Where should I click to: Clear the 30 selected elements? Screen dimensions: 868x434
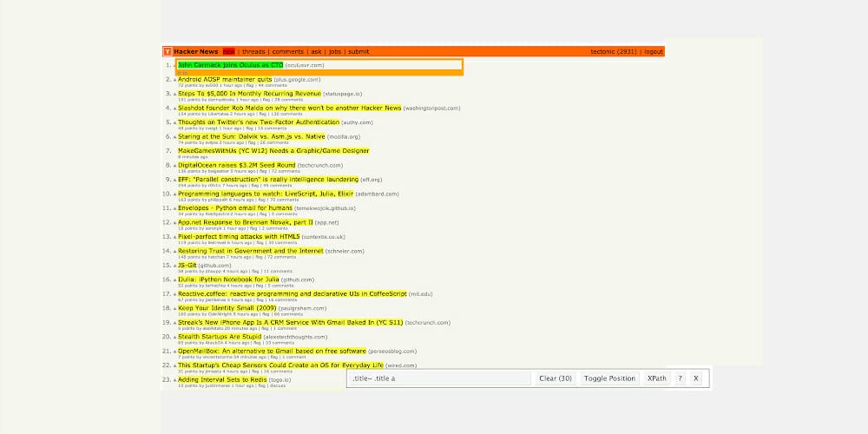coord(556,378)
